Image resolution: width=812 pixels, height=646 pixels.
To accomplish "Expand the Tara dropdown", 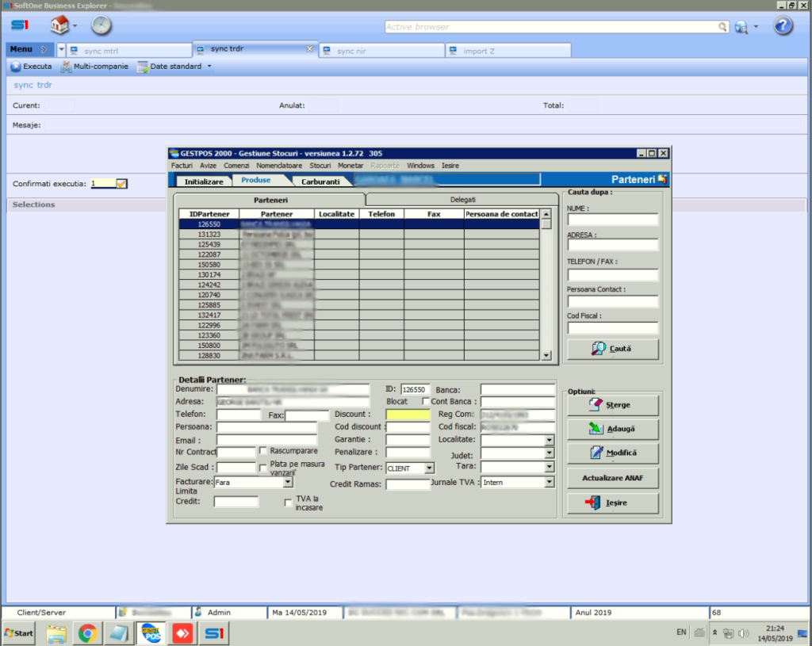I will coord(549,467).
